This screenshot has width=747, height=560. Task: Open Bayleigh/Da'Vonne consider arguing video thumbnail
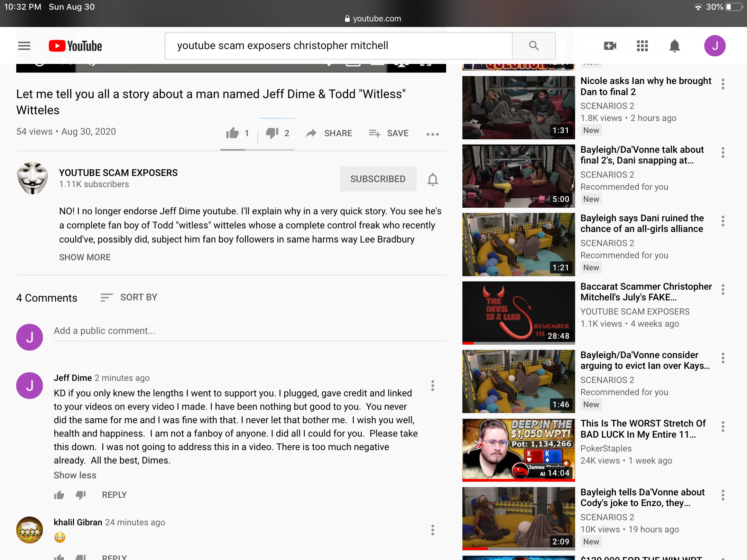tap(518, 381)
